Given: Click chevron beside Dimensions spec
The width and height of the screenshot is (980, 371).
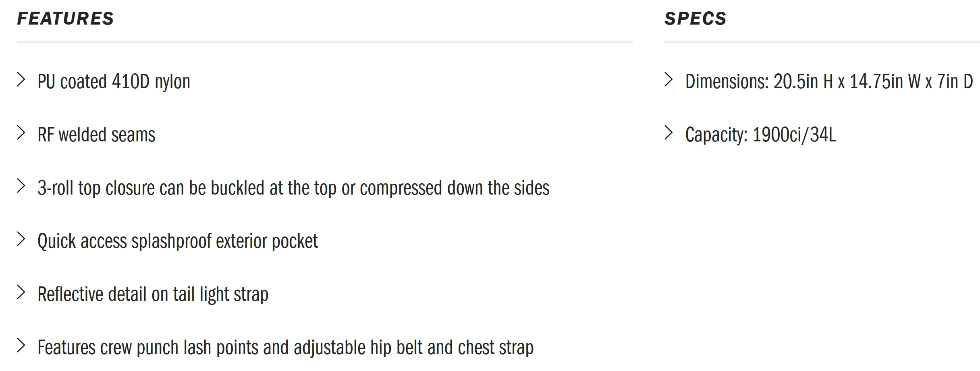Looking at the screenshot, I should [669, 80].
